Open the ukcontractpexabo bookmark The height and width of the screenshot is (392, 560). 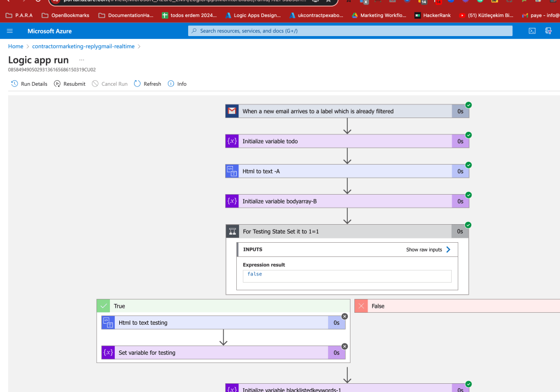click(317, 15)
